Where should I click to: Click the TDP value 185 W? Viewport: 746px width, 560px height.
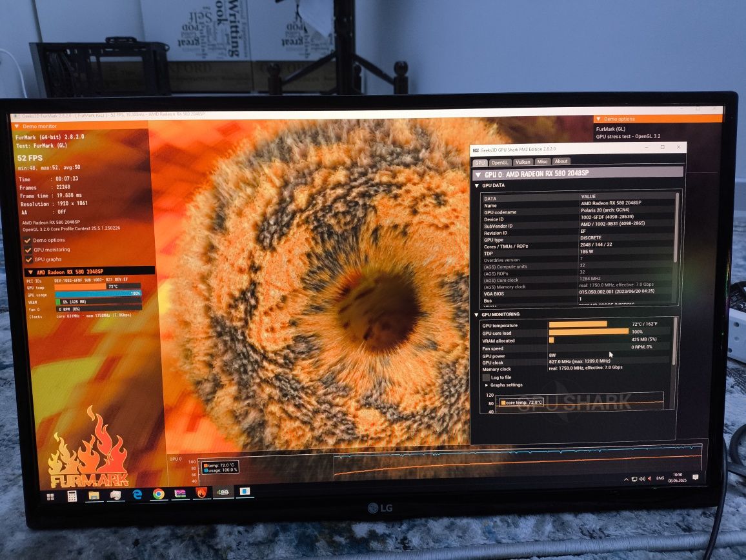587,251
